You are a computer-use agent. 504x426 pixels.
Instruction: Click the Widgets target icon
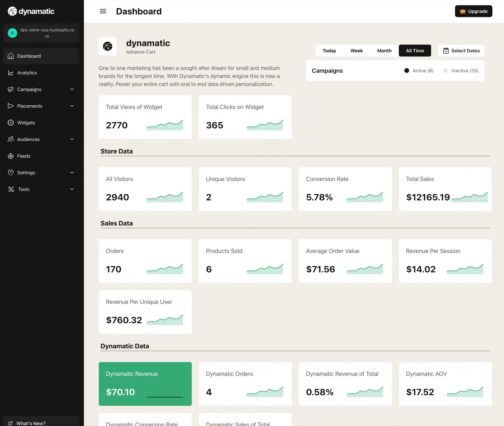[x=11, y=123]
